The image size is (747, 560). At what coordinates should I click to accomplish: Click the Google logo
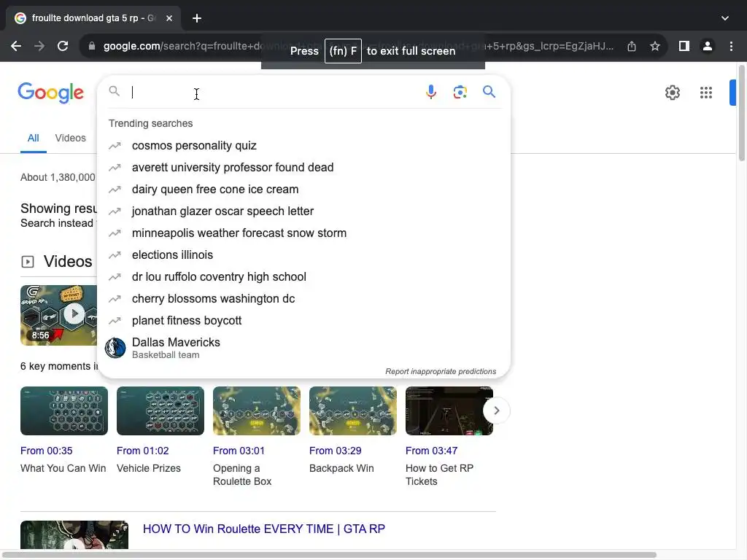coord(51,93)
